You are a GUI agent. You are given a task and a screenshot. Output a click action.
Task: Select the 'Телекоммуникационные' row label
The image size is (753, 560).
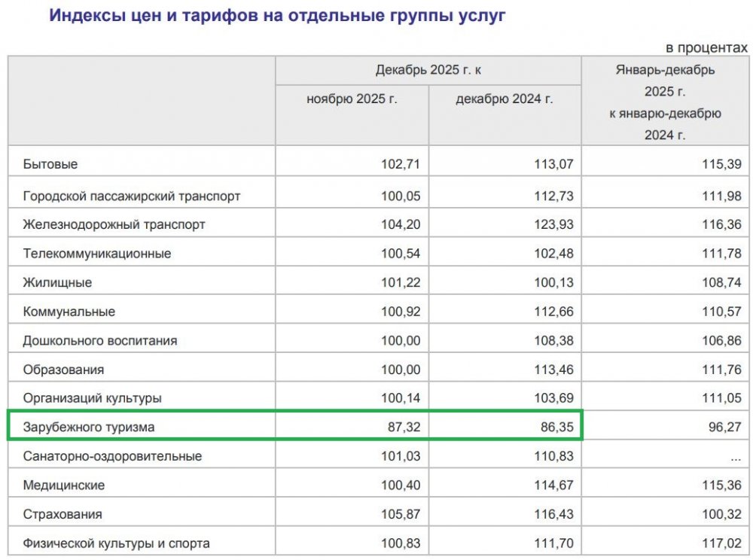(97, 254)
